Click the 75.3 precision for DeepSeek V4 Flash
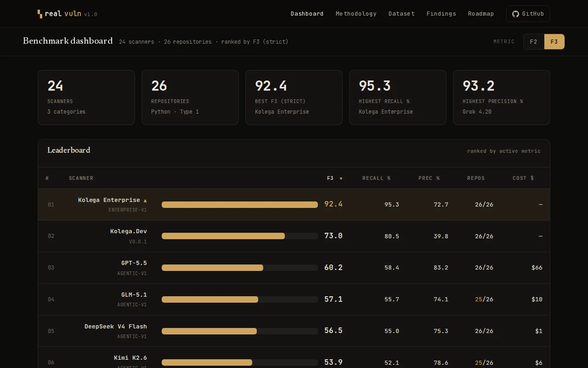 (x=441, y=331)
